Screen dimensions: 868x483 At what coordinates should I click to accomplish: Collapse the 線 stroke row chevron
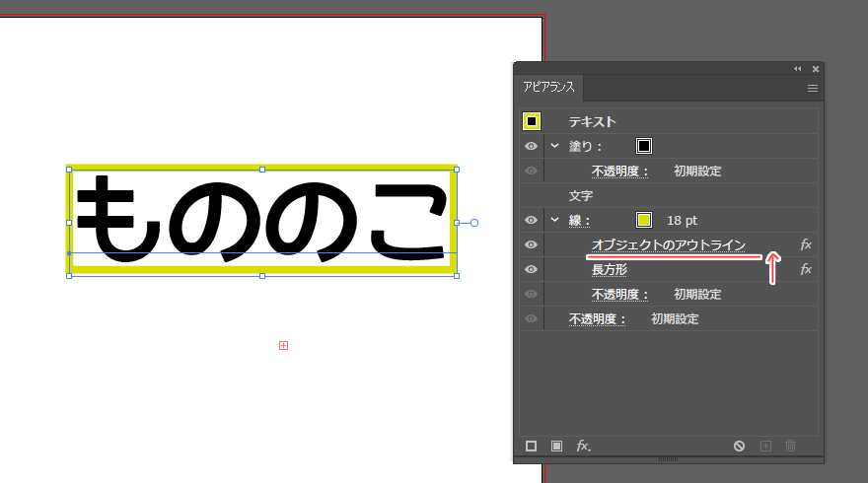[554, 220]
